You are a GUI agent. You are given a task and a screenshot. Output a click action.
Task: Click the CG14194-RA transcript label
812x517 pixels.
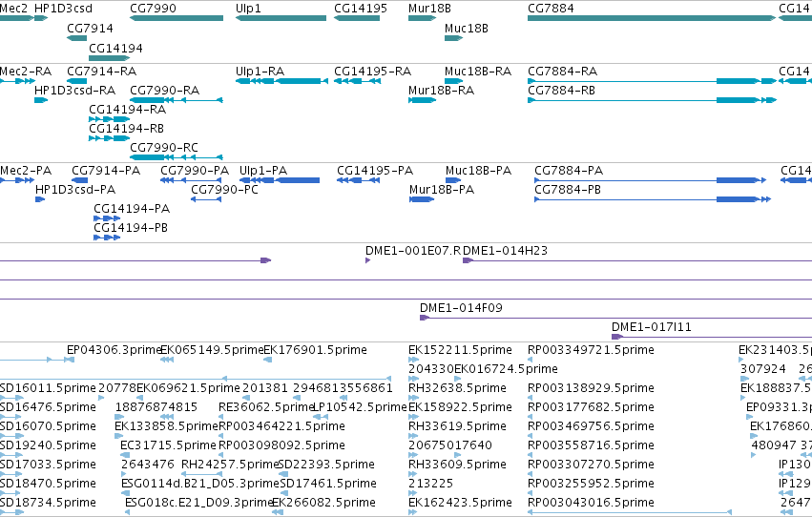point(128,109)
